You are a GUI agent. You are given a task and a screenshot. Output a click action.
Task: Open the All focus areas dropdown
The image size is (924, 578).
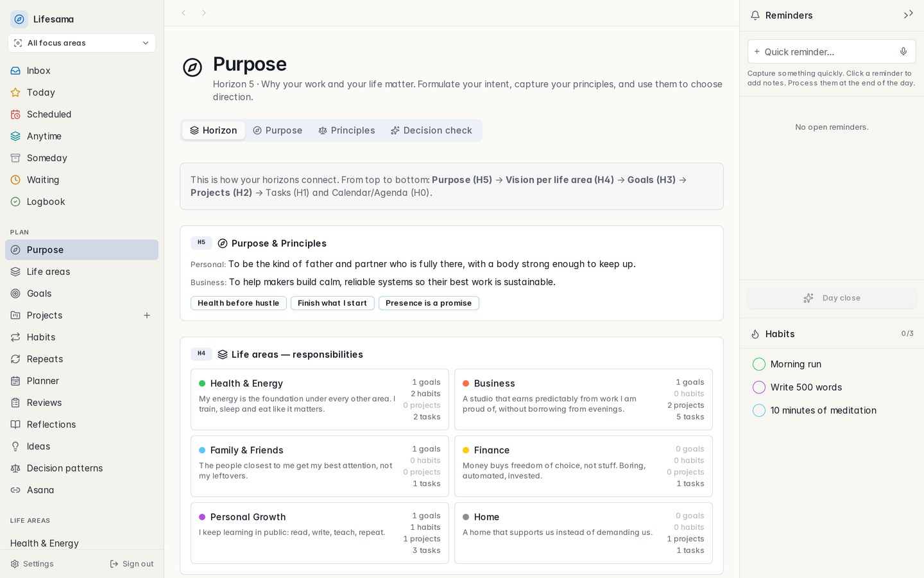point(81,43)
